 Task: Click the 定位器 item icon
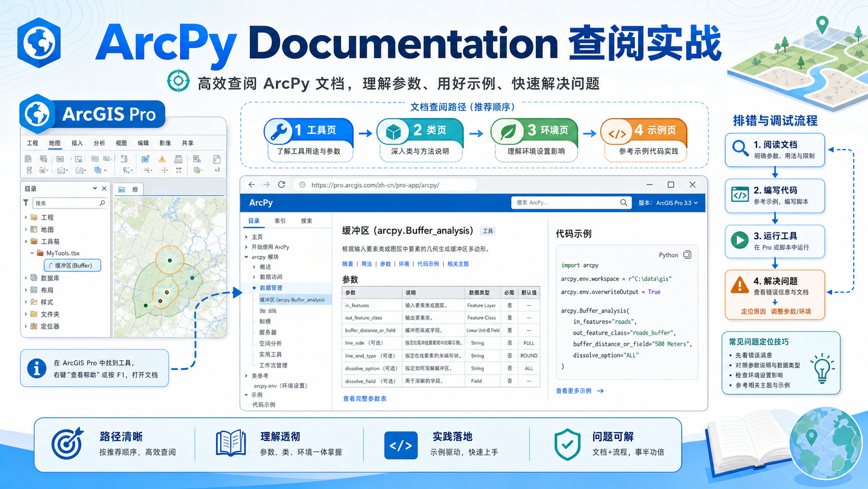tap(34, 326)
